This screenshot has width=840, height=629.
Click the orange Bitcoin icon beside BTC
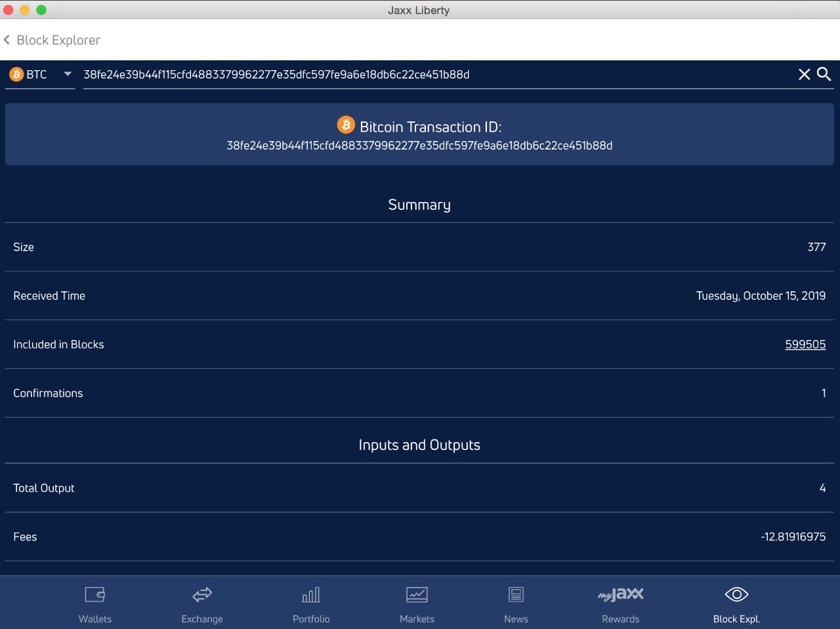[x=16, y=75]
